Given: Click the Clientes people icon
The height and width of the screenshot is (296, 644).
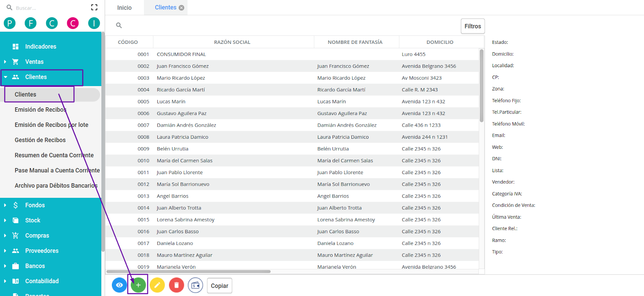Looking at the screenshot, I should coord(16,77).
